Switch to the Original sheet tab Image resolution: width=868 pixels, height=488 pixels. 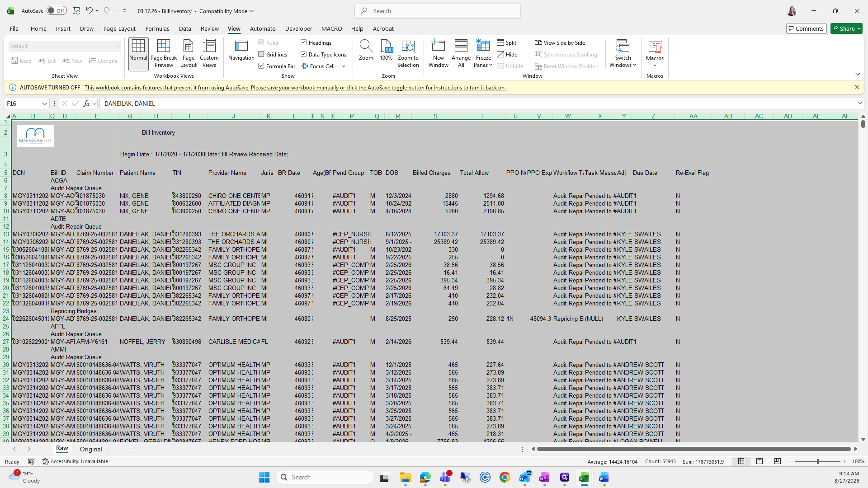91,449
